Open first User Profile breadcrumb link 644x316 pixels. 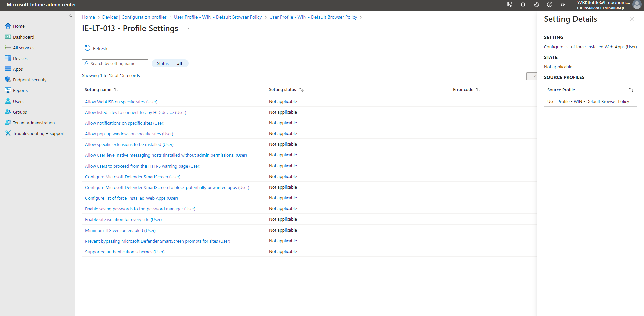[218, 17]
